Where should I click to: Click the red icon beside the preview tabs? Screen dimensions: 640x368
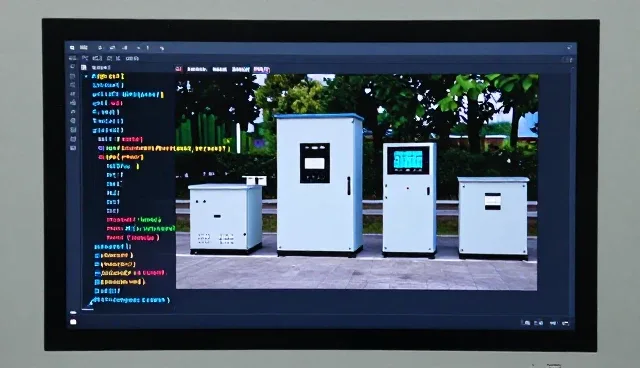pos(178,69)
